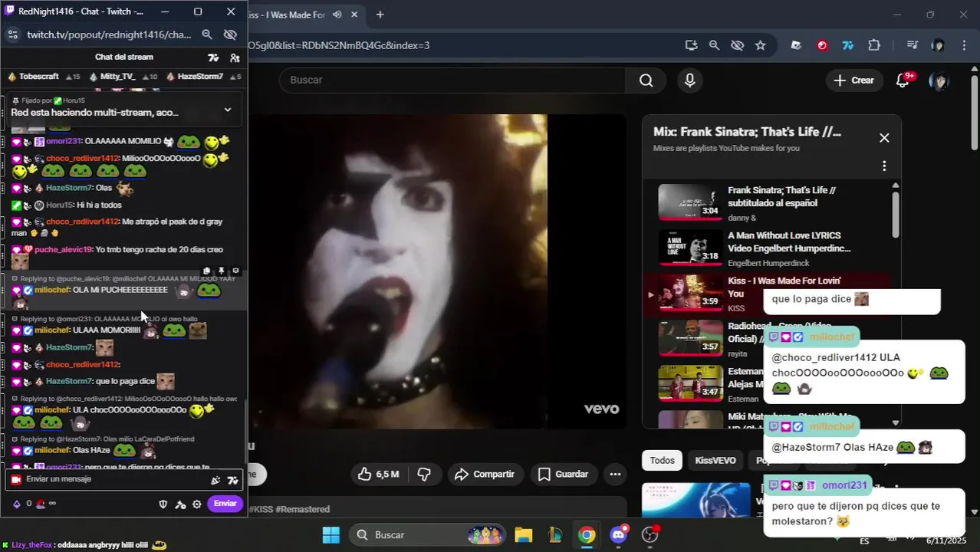The width and height of the screenshot is (980, 552).
Task: Click Roblox extension icon in Chrome toolbar
Action: click(x=796, y=45)
